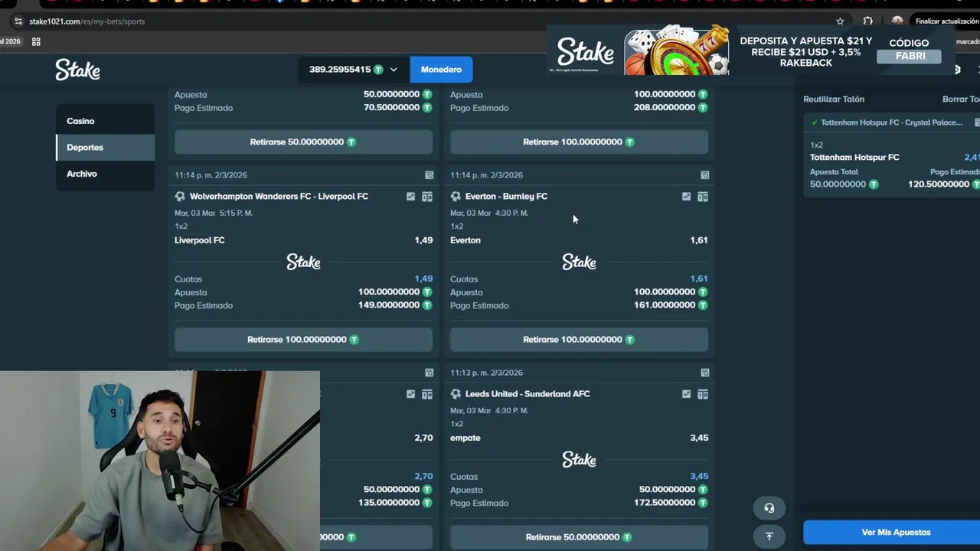This screenshot has width=980, height=551.
Task: Open bet slip icon on Everton bet card header
Action: click(x=704, y=175)
